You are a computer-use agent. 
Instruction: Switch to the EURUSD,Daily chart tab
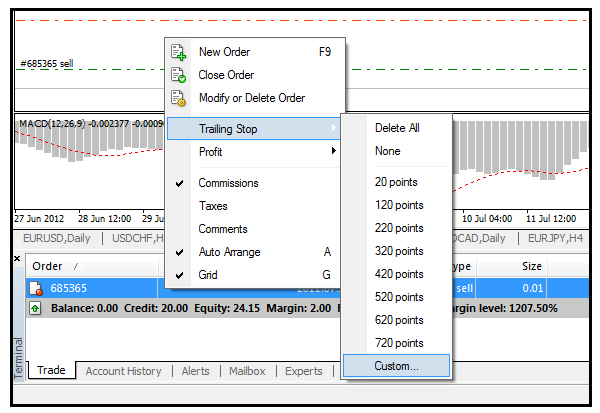tap(58, 238)
